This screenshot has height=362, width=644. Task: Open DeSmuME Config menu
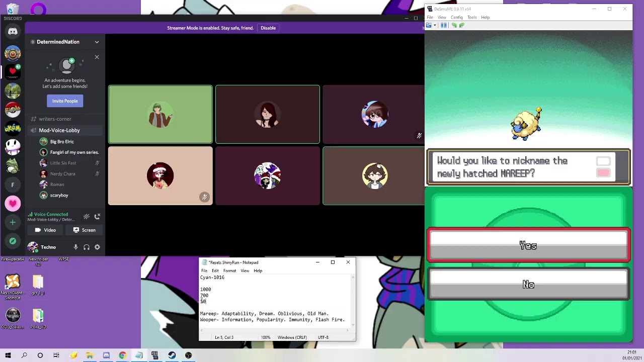pyautogui.click(x=457, y=17)
